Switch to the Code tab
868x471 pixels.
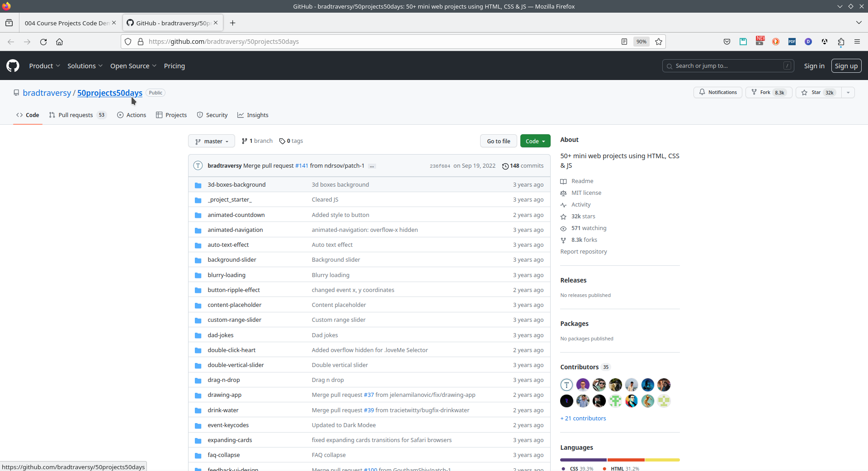28,115
